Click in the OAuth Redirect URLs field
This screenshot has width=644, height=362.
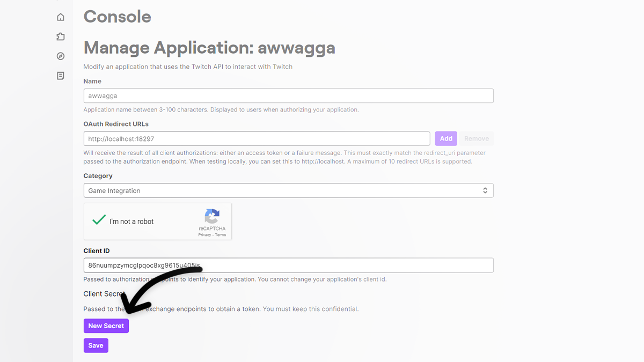tap(257, 138)
